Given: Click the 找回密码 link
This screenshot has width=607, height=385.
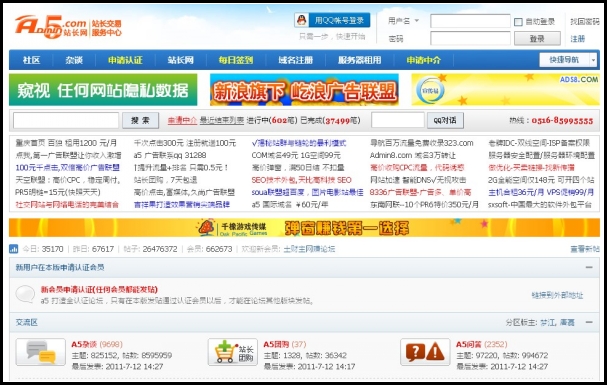Looking at the screenshot, I should (585, 22).
